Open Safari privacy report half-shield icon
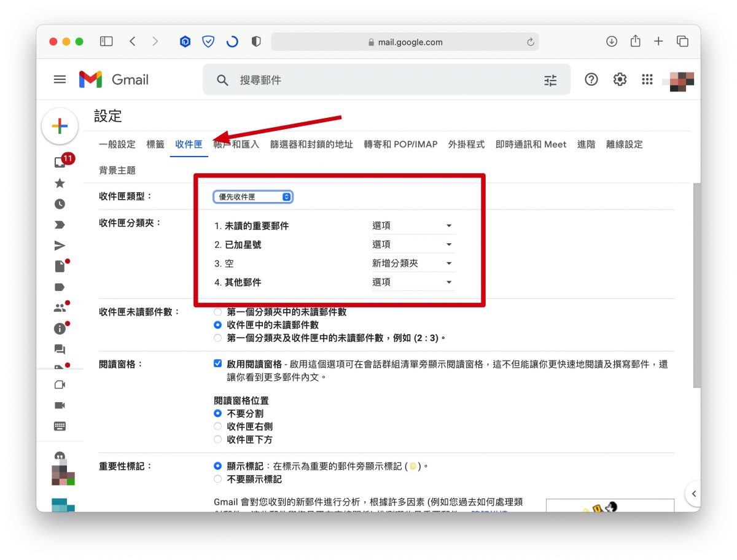Screen dimensions: 737x560 pyautogui.click(x=256, y=42)
